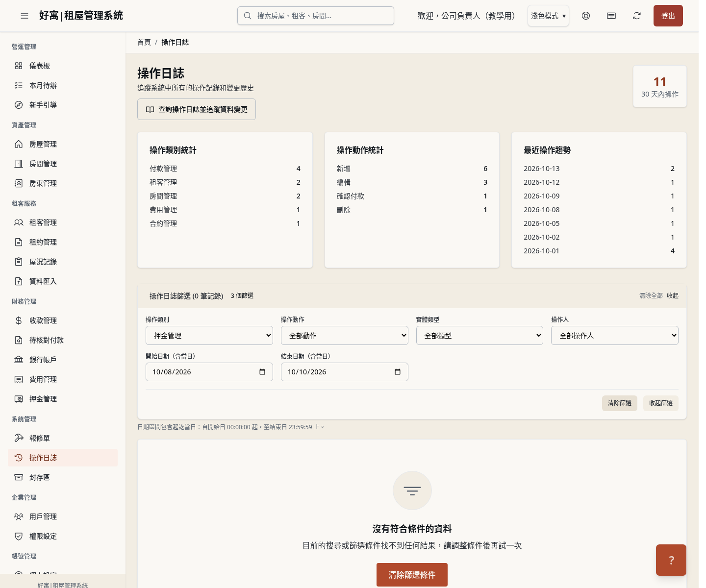Click the 登出 logout button
This screenshot has height=588, width=706.
(668, 16)
